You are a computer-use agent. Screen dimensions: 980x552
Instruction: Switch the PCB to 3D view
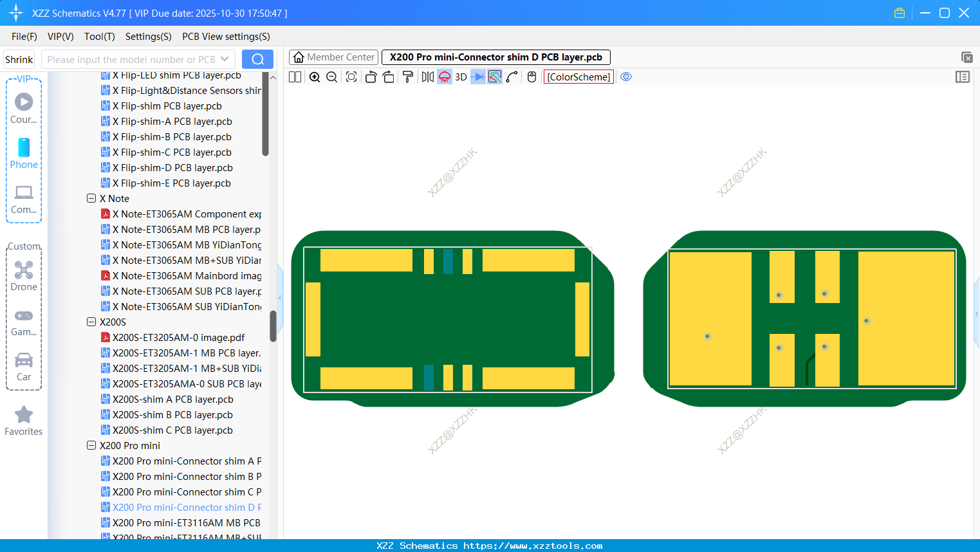click(x=460, y=77)
